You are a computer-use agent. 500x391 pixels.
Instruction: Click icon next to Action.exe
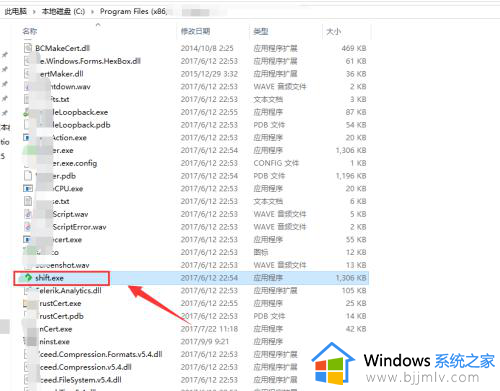point(27,137)
